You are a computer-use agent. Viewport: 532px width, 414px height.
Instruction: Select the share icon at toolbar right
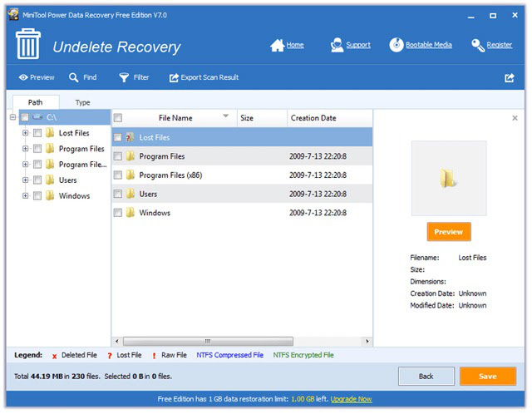[510, 78]
